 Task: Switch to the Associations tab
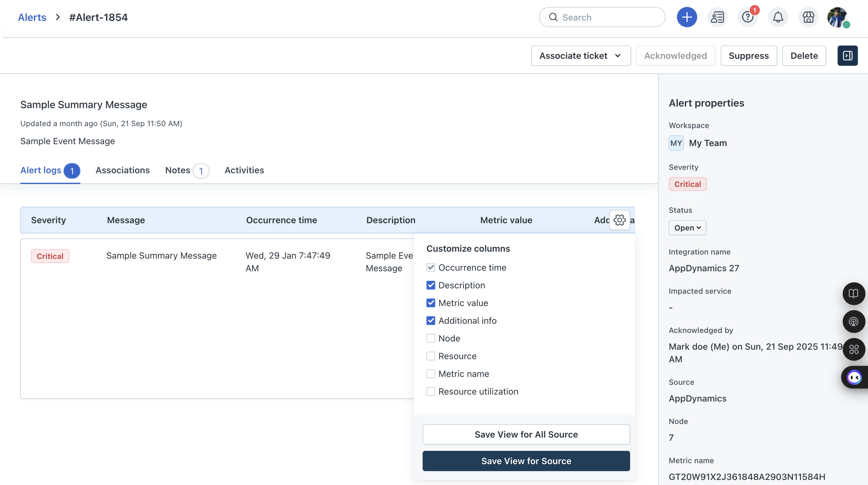(x=123, y=170)
